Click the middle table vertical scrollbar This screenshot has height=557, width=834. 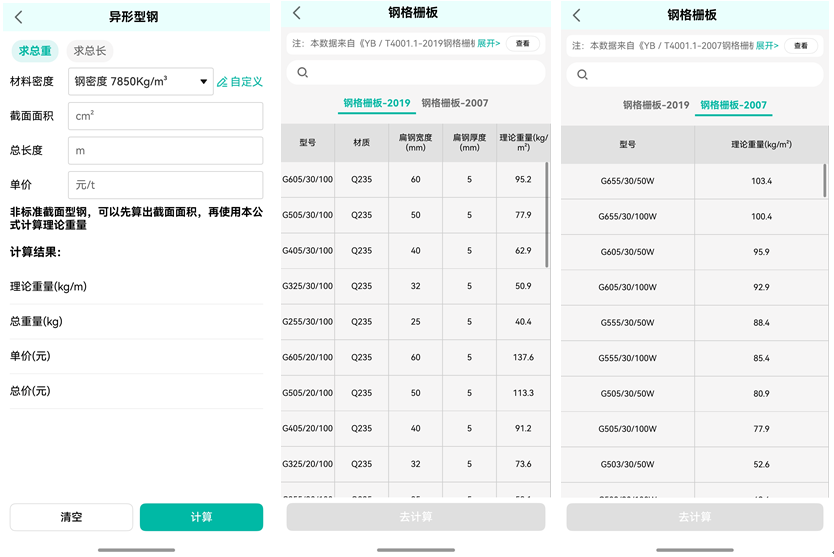pyautogui.click(x=547, y=215)
